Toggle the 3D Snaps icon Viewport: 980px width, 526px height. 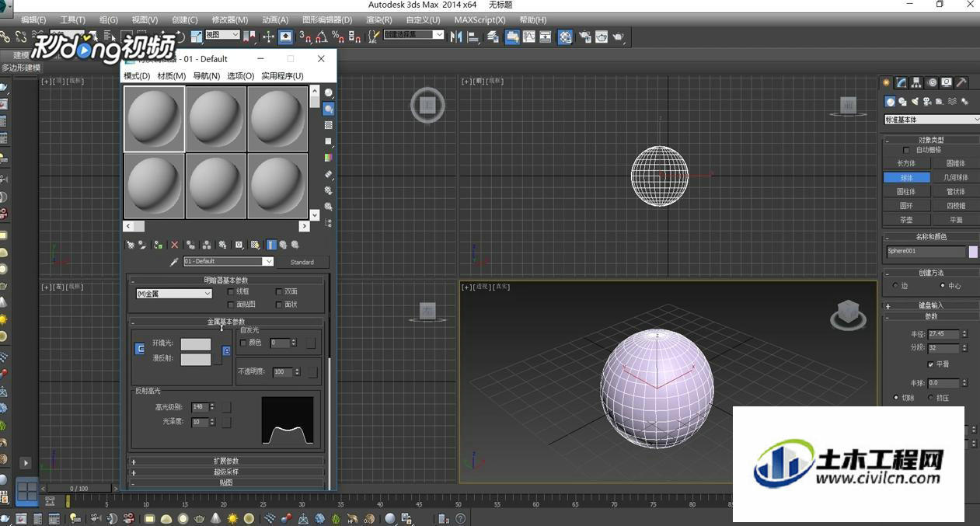point(305,37)
